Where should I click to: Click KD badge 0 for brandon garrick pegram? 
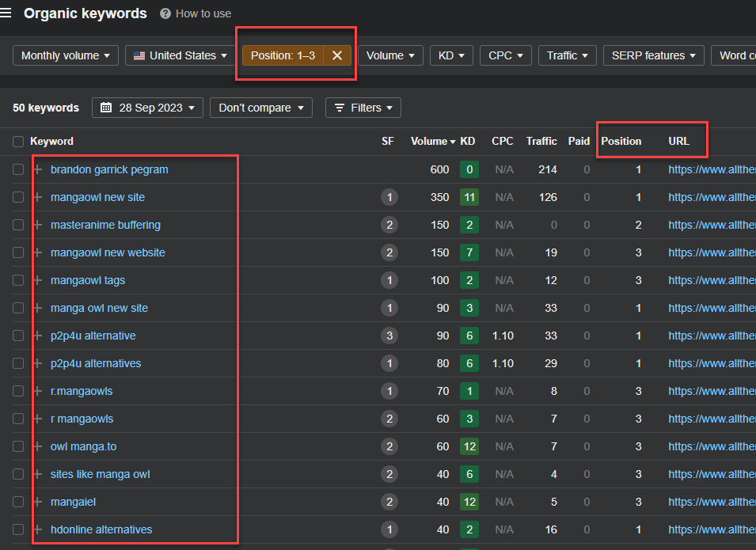(469, 169)
